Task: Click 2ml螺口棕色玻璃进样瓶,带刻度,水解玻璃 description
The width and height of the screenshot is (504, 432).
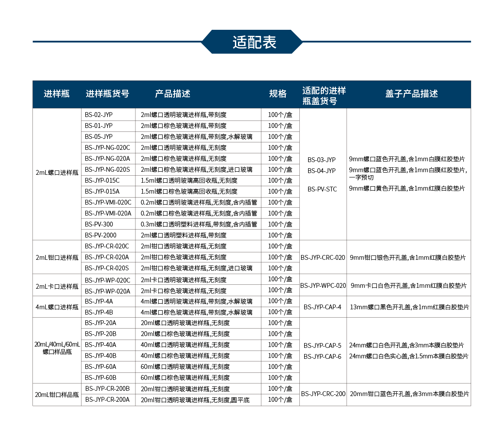Action: (x=197, y=137)
